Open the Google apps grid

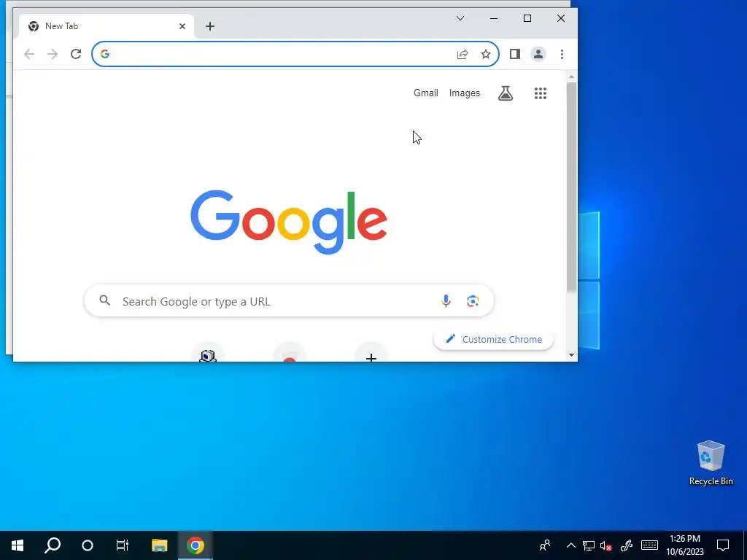click(541, 93)
